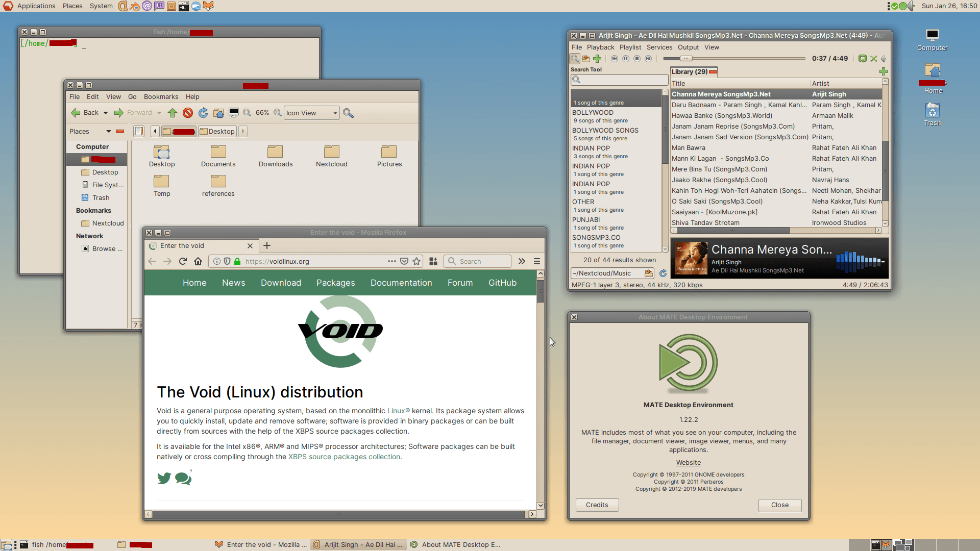Click the Credits button in About MATE
Viewport: 980px width, 551px height.
[x=597, y=505]
